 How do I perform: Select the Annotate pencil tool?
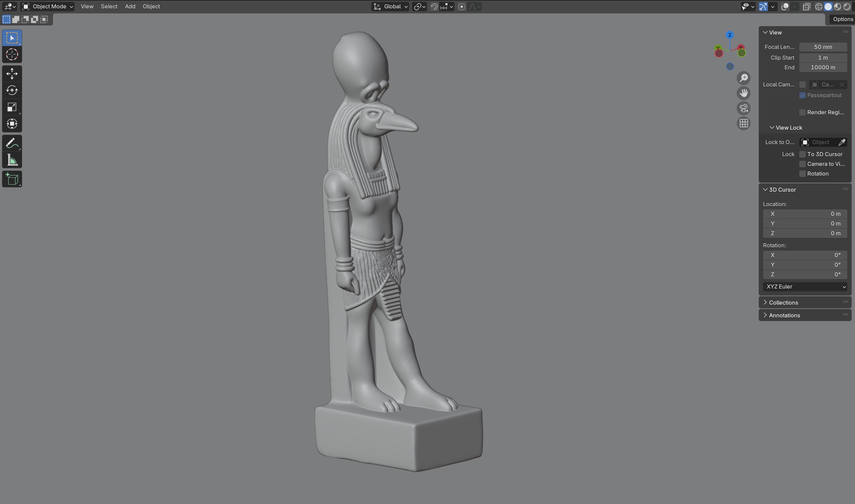pyautogui.click(x=12, y=143)
